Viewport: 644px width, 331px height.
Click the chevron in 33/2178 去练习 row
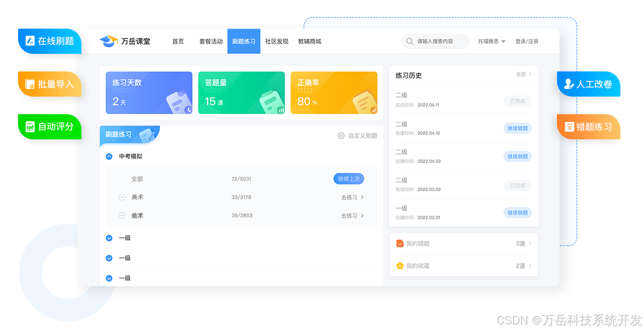362,197
